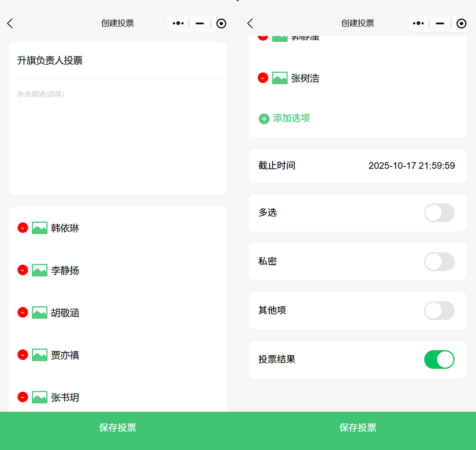The image size is (476, 450).
Task: Click the image placeholder icon beside 胡敬涵
Action: click(40, 312)
